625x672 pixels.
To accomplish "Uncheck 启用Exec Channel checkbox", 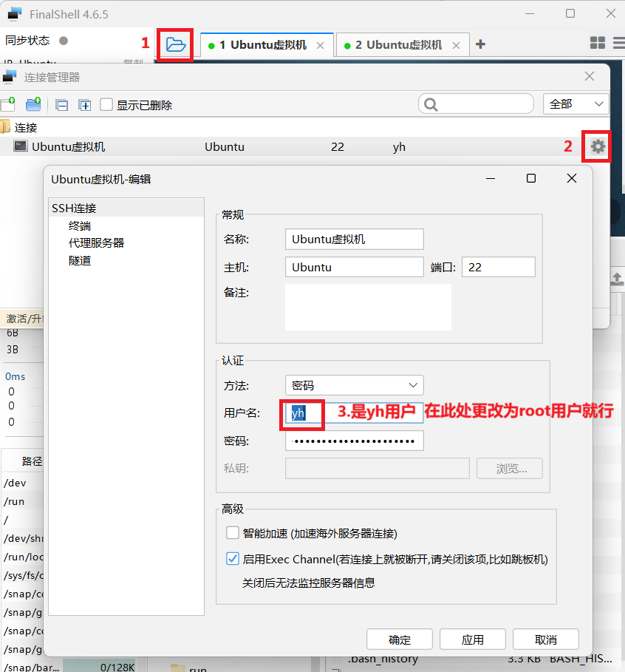I will pos(232,558).
